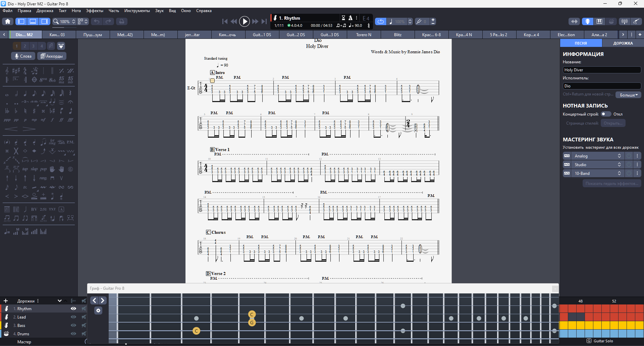Collapse the Дорожки tracks chevron
Viewport: 644px width, 346px height.
coord(60,301)
